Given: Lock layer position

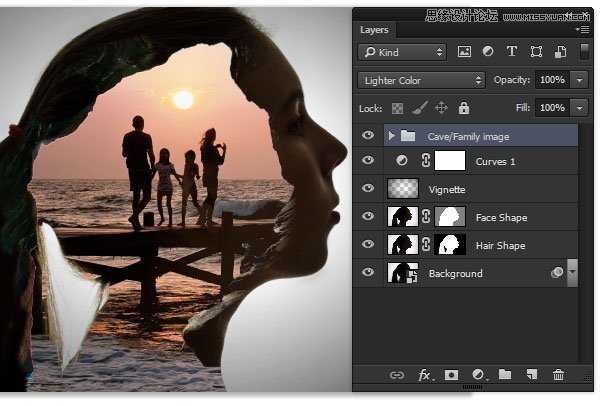Looking at the screenshot, I should tap(441, 108).
